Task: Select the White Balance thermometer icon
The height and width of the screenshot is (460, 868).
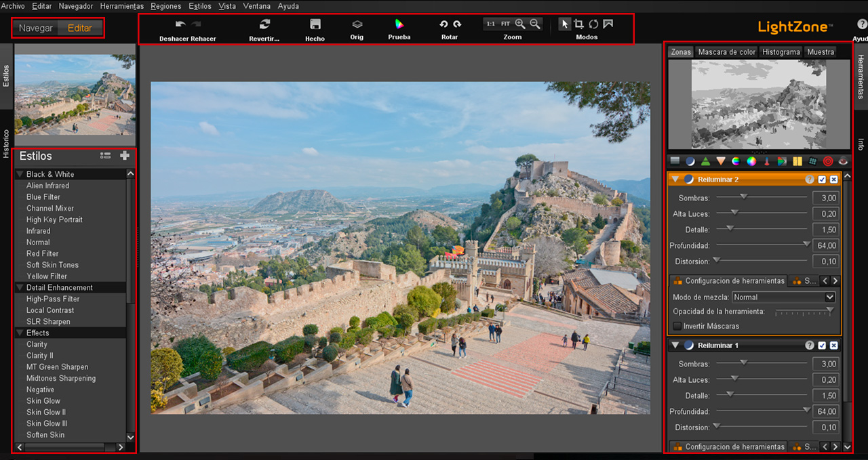Action: 767,161
